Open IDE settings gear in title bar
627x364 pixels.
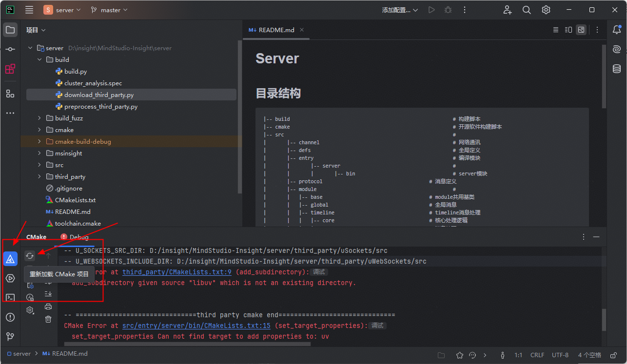tap(546, 10)
